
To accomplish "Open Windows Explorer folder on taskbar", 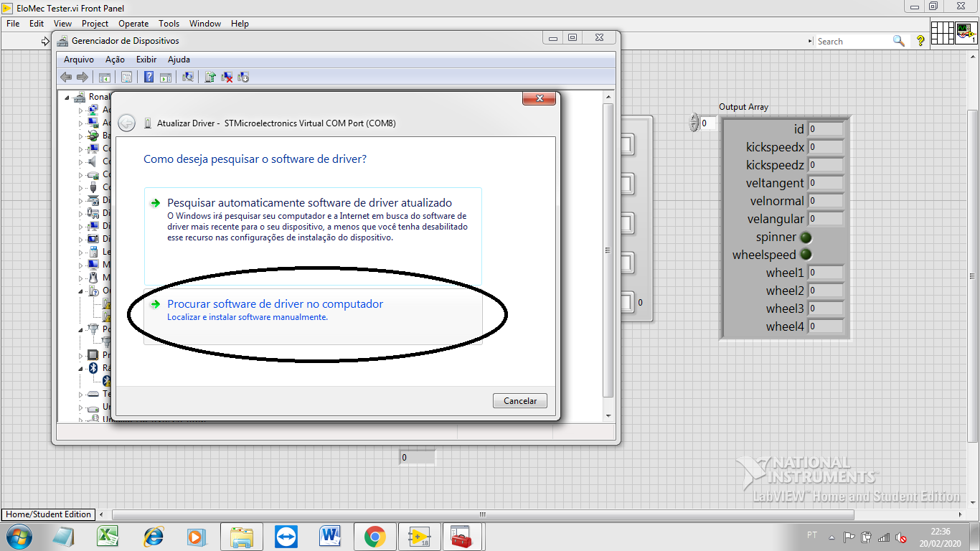I will tap(241, 536).
